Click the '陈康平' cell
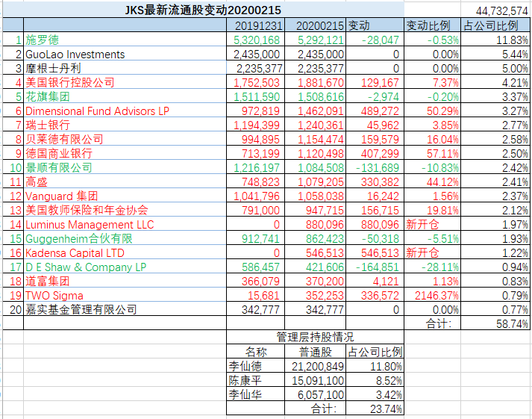 tap(255, 380)
